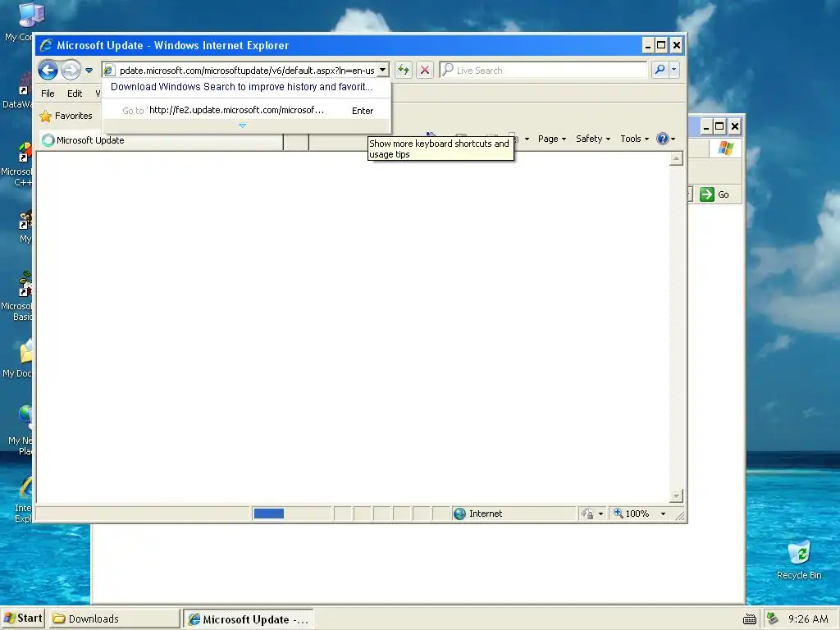
Task: Open the search provider options dropdown
Action: pyautogui.click(x=674, y=70)
